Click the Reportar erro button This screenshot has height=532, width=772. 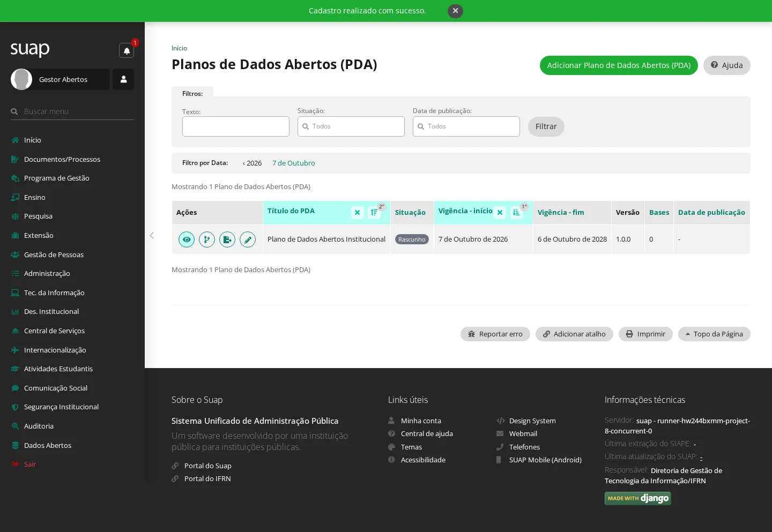click(495, 334)
